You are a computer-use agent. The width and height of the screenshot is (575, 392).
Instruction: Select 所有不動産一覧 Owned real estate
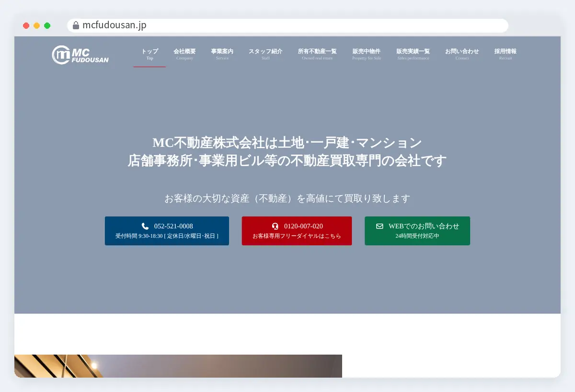[317, 54]
